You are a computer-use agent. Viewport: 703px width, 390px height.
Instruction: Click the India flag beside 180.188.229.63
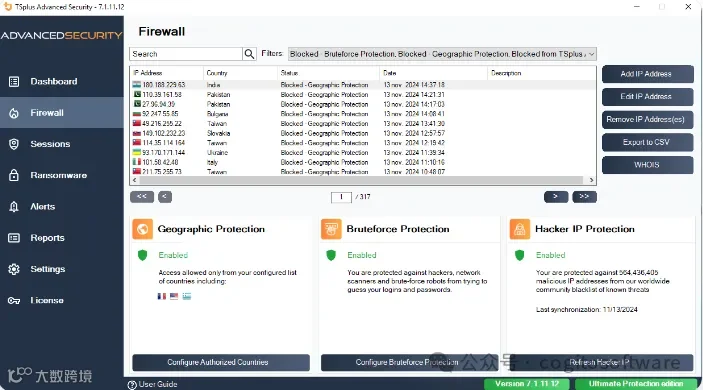[x=137, y=85]
